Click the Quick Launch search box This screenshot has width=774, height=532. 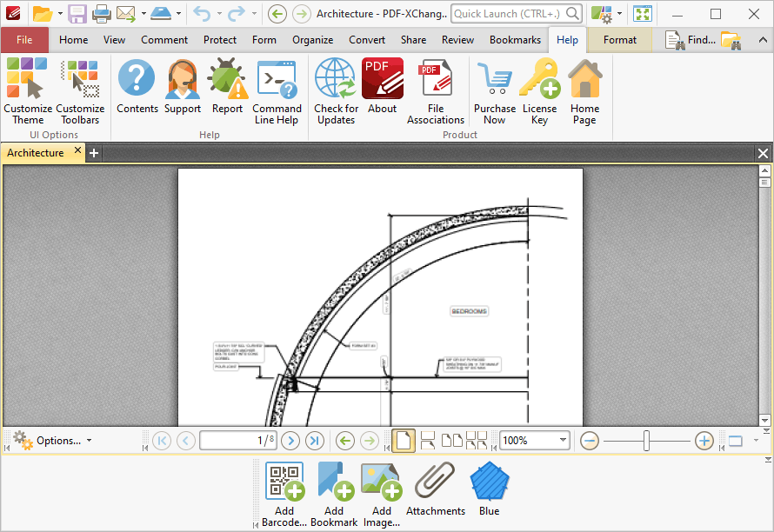click(517, 14)
